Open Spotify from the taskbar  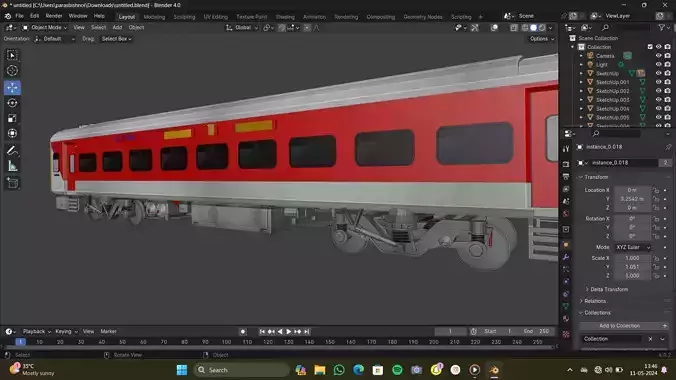(x=397, y=370)
